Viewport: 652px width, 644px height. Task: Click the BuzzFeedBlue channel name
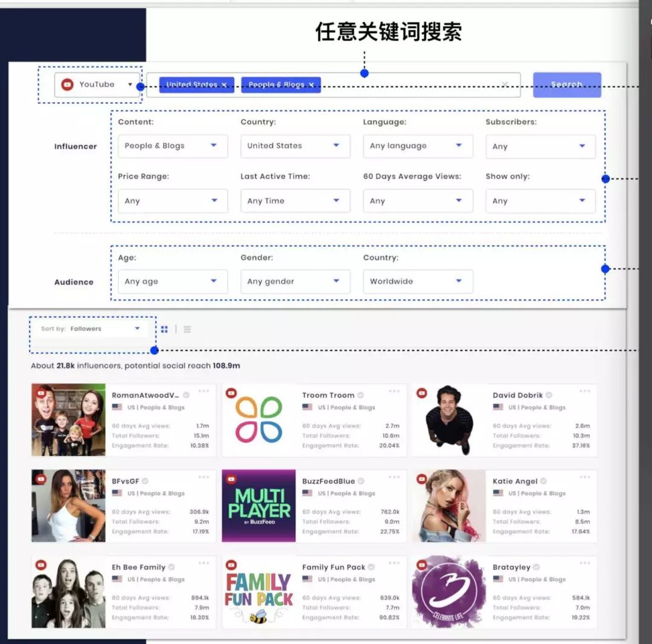(328, 481)
